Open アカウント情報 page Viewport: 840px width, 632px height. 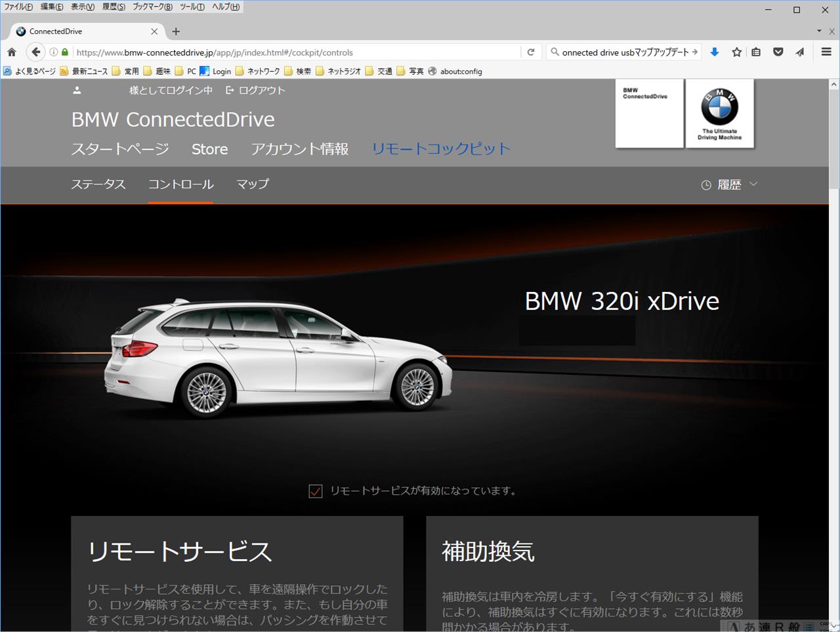(x=300, y=149)
